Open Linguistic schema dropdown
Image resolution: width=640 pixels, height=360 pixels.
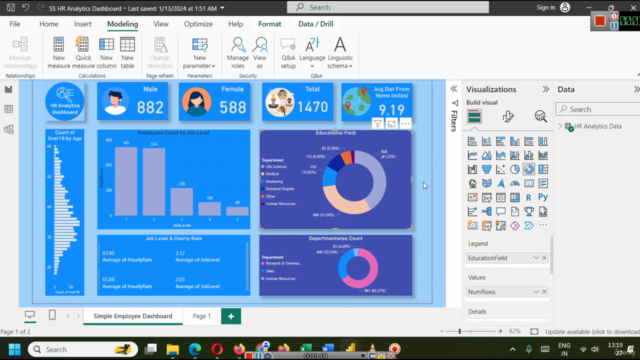click(x=340, y=53)
